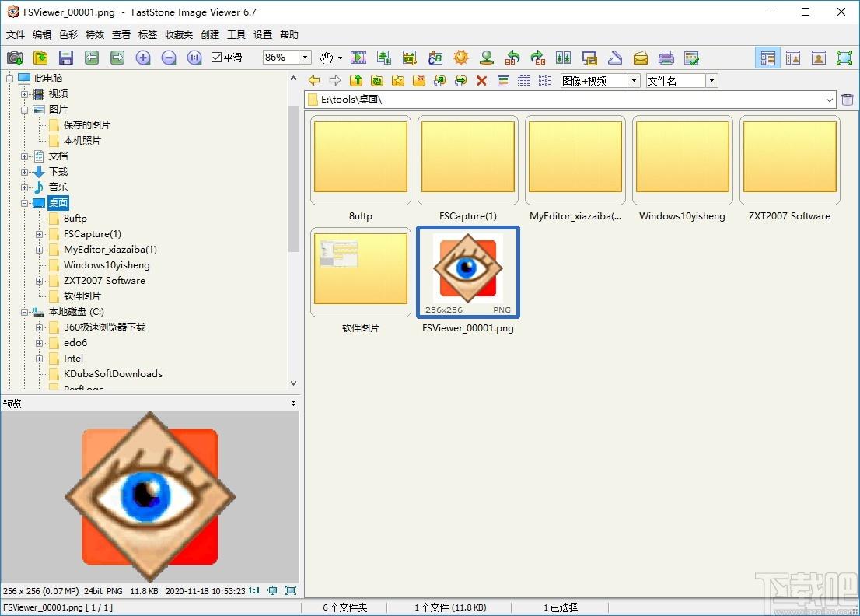Click the open file folder icon

pos(40,58)
